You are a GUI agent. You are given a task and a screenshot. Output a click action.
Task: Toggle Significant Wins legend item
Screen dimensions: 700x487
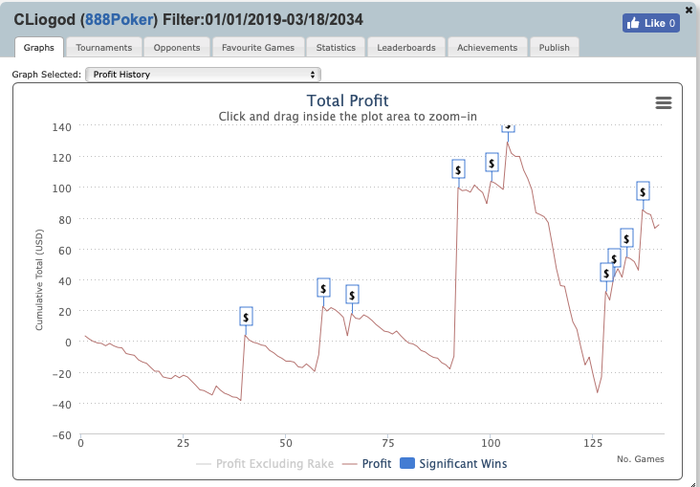coord(454,464)
